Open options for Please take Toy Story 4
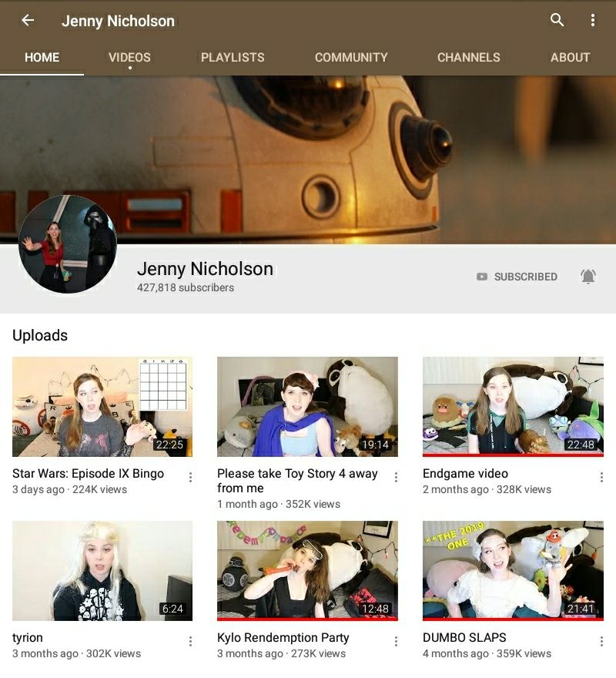 click(x=396, y=478)
